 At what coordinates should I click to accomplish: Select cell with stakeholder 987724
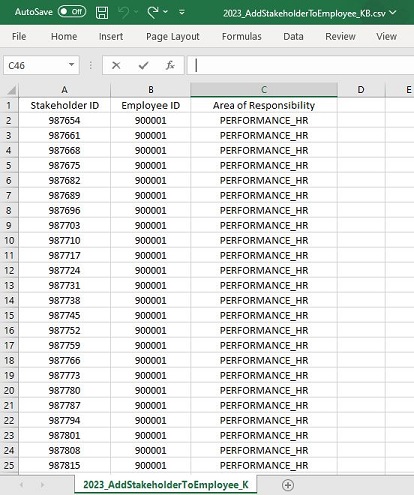[x=64, y=270]
